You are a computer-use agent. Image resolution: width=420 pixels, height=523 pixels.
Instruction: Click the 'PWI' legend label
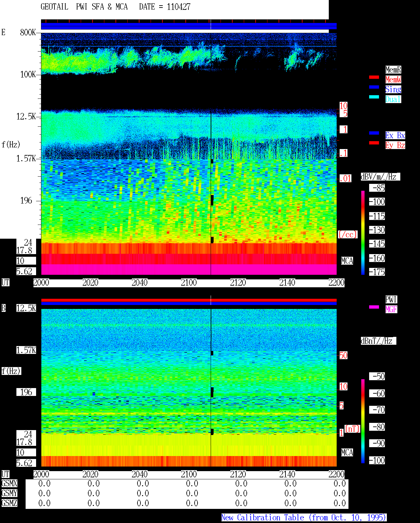coord(391,299)
